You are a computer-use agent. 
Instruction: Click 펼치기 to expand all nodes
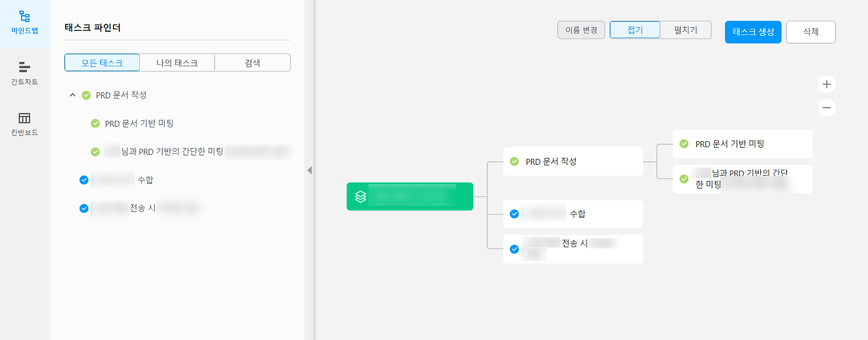[x=686, y=30]
